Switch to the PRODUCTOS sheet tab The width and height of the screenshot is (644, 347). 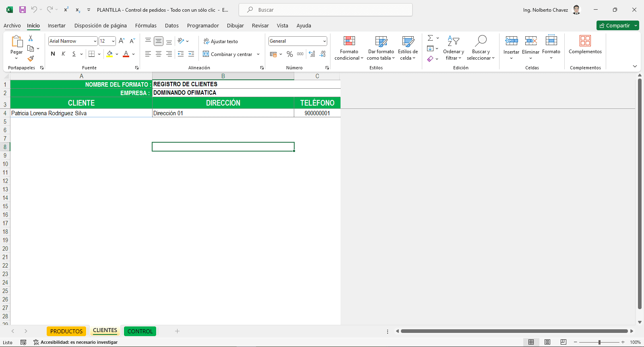[66, 331]
